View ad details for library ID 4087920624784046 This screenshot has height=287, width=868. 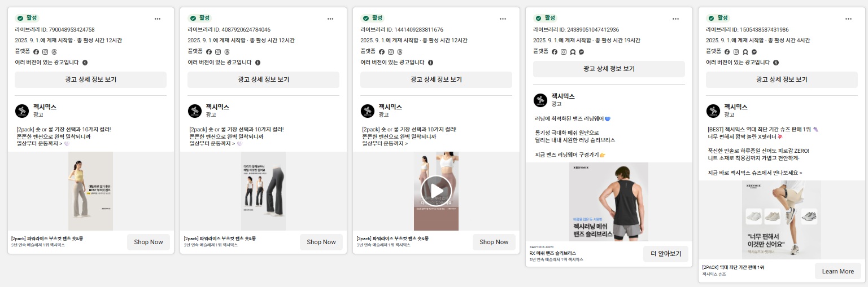(263, 80)
